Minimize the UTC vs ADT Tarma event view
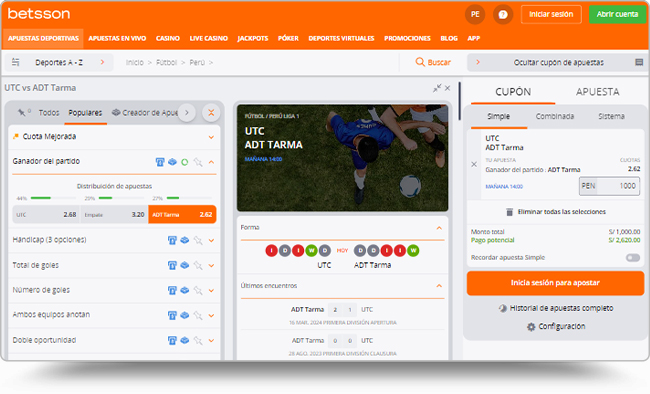 coord(437,88)
